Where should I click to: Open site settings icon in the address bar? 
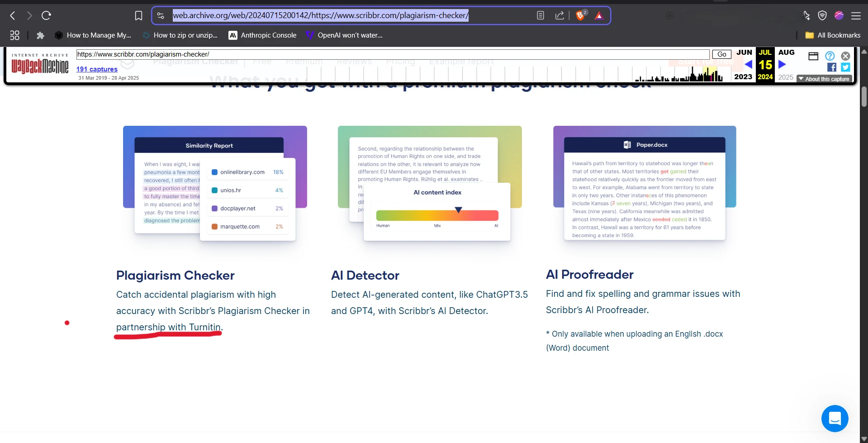click(x=161, y=16)
